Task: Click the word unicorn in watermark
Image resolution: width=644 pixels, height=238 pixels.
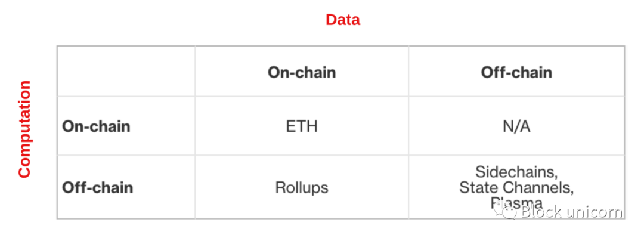Action: [x=595, y=212]
